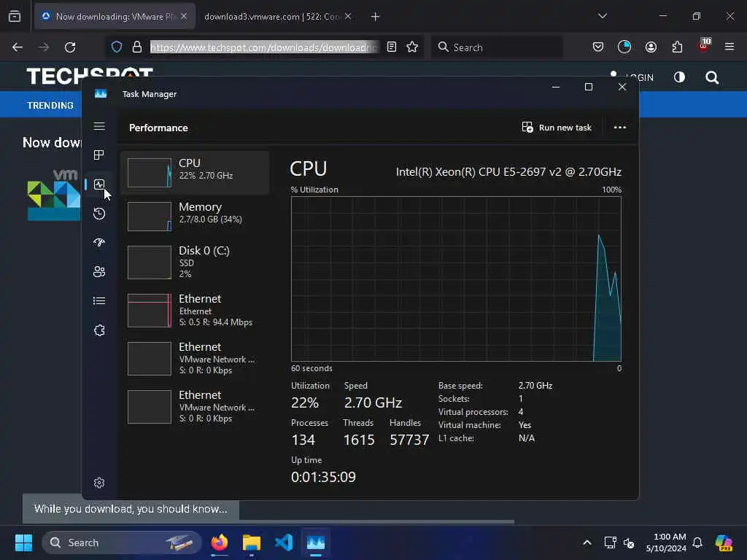Click the Windows taskbar Search box
This screenshot has height=560, width=747.
[x=122, y=542]
